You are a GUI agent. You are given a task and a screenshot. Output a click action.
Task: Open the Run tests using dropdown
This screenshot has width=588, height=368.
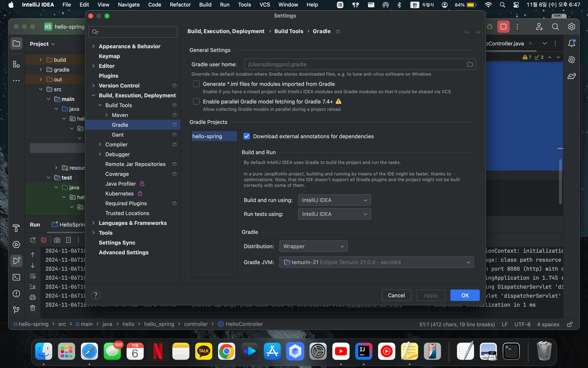pyautogui.click(x=334, y=214)
